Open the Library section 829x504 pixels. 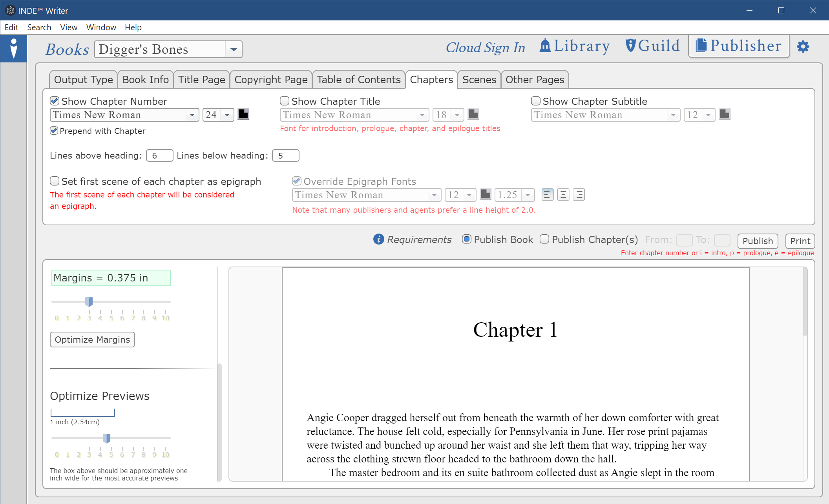575,46
